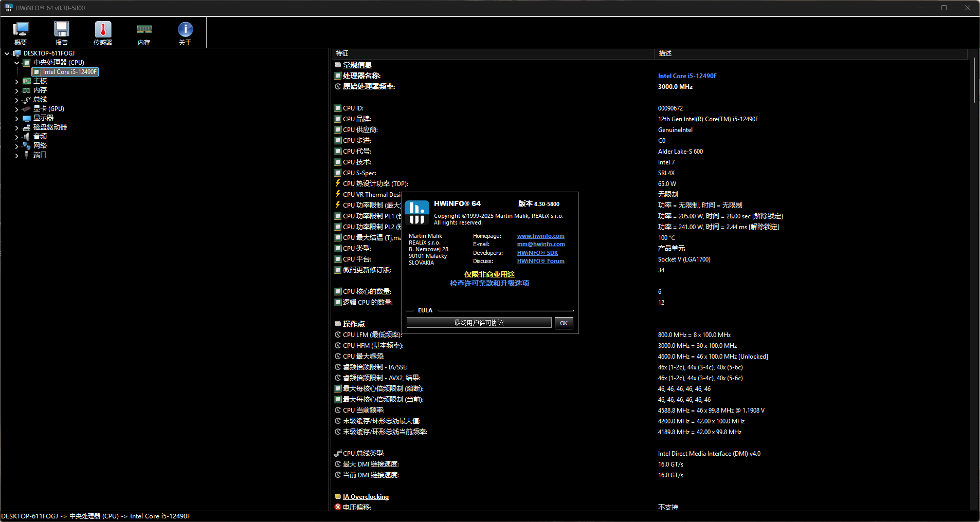Open the 关于 about dialog
The image size is (980, 522).
point(185,32)
